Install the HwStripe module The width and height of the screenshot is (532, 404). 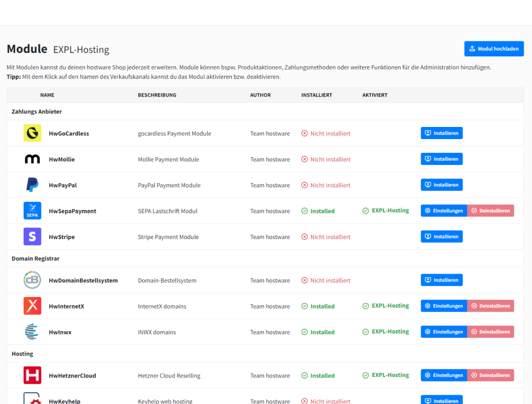pos(441,236)
